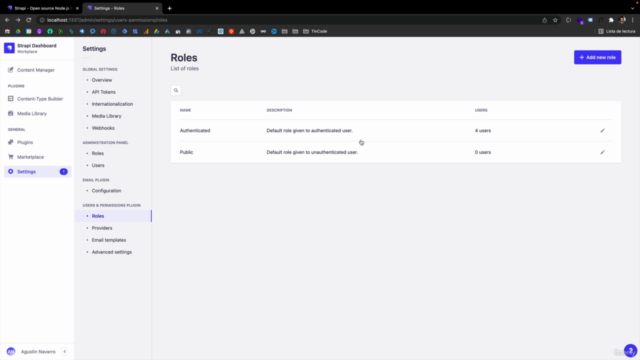
Task: Click the Users column header
Action: click(481, 110)
